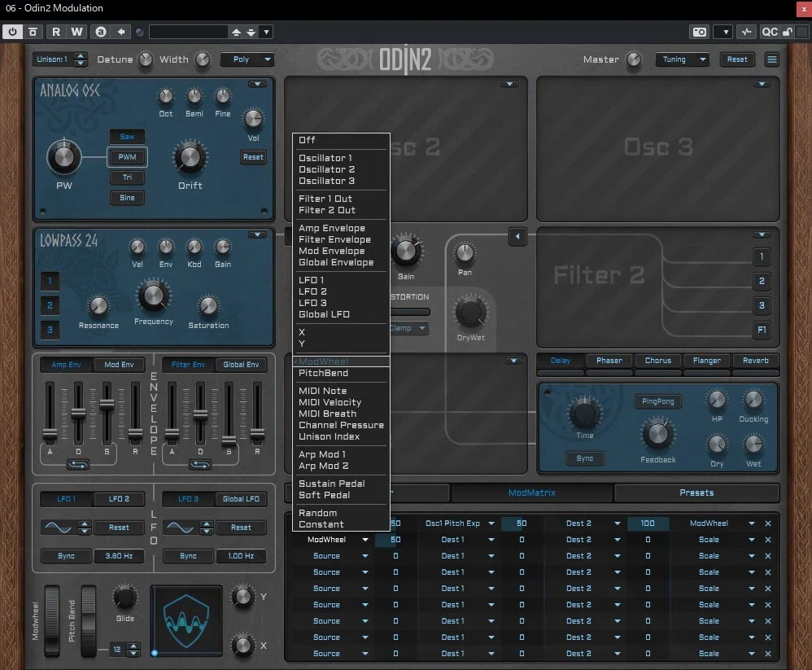Click the Glide knob

[x=124, y=597]
